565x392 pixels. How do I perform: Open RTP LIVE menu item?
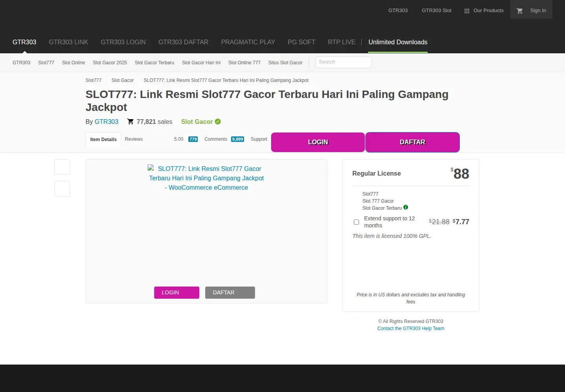pos(342,42)
